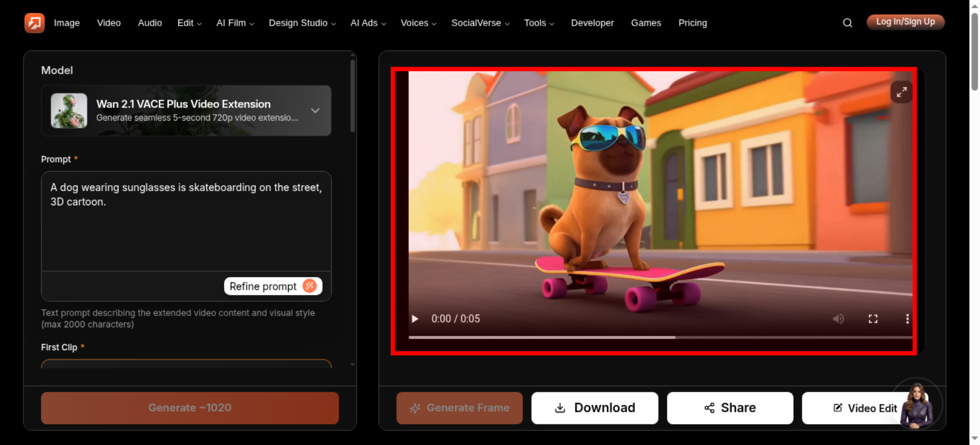Open Video Edit for this clip
The height and width of the screenshot is (445, 980).
[865, 408]
